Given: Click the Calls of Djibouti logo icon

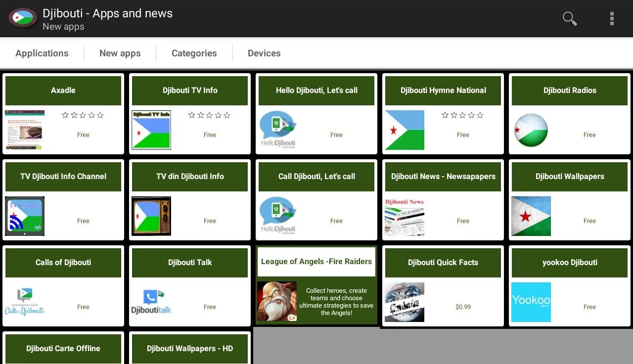Looking at the screenshot, I should tap(25, 302).
